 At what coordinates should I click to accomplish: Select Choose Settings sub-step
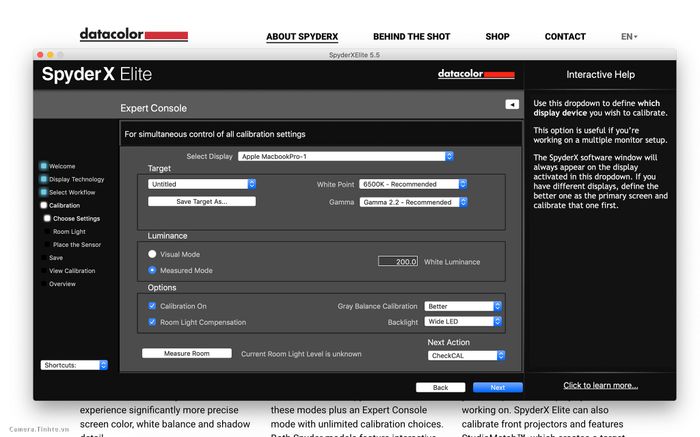[76, 218]
